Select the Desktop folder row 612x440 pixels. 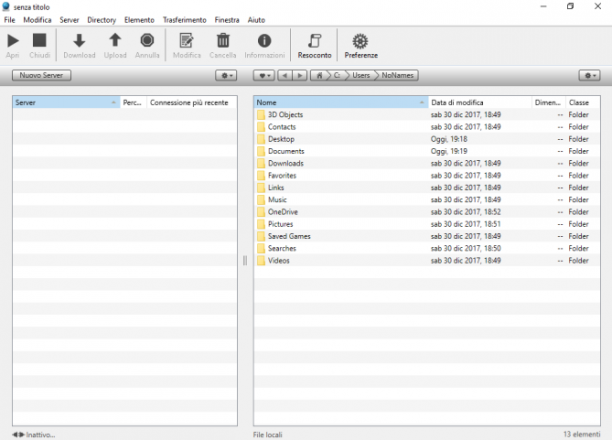point(427,139)
